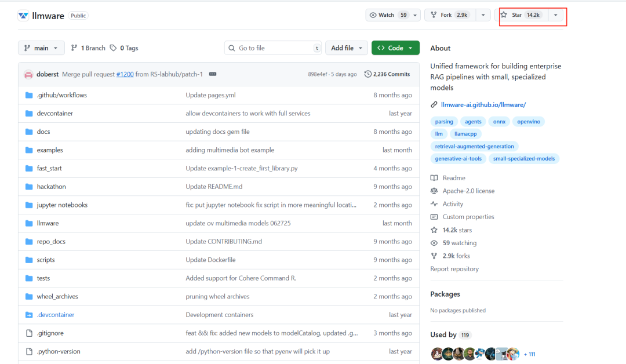Click the Activity pulse icon
The width and height of the screenshot is (626, 364).
[434, 204]
